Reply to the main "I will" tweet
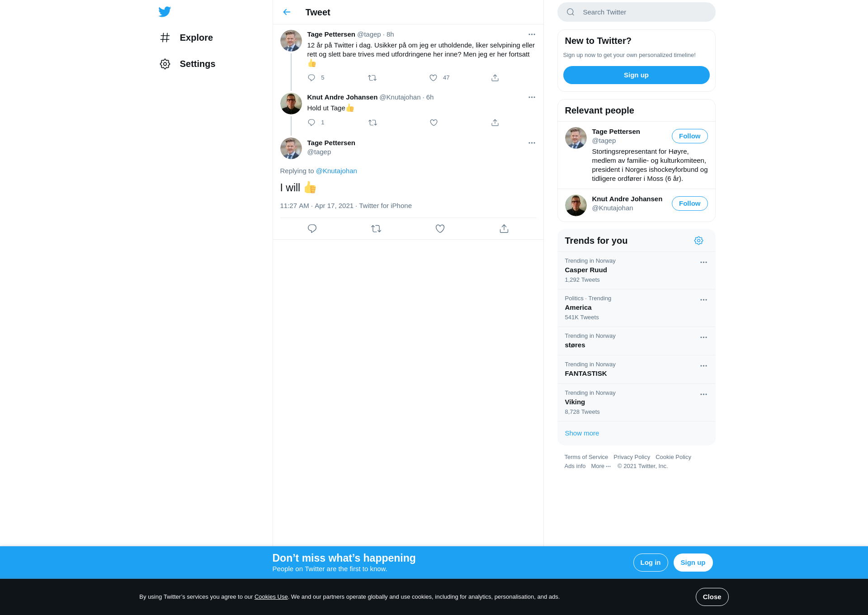The image size is (868, 615). coord(312,229)
